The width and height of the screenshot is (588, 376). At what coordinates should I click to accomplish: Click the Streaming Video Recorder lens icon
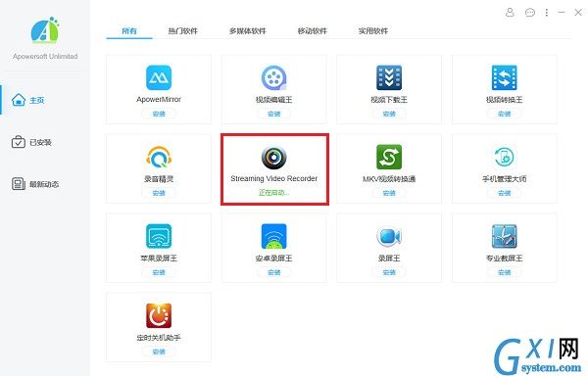tap(273, 158)
